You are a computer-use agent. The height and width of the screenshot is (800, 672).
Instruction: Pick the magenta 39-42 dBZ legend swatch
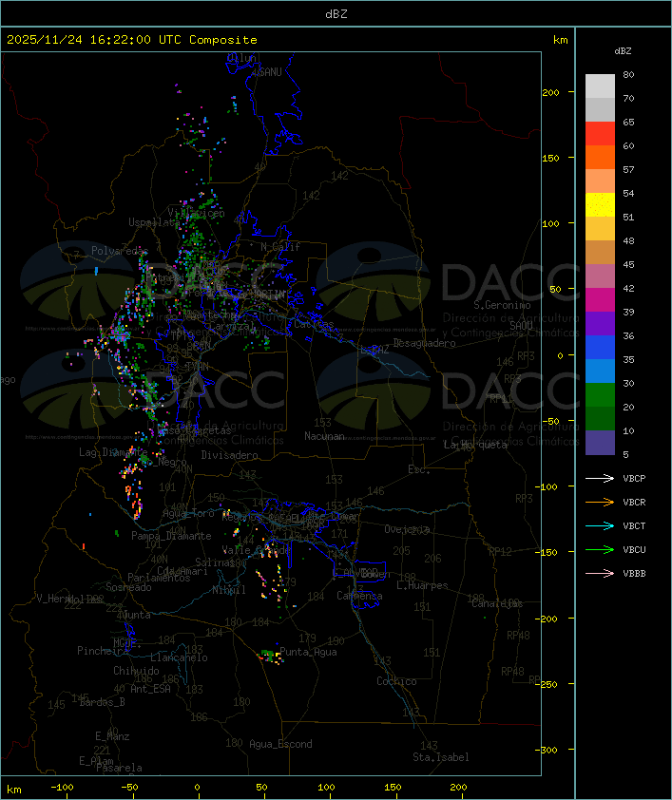(600, 300)
